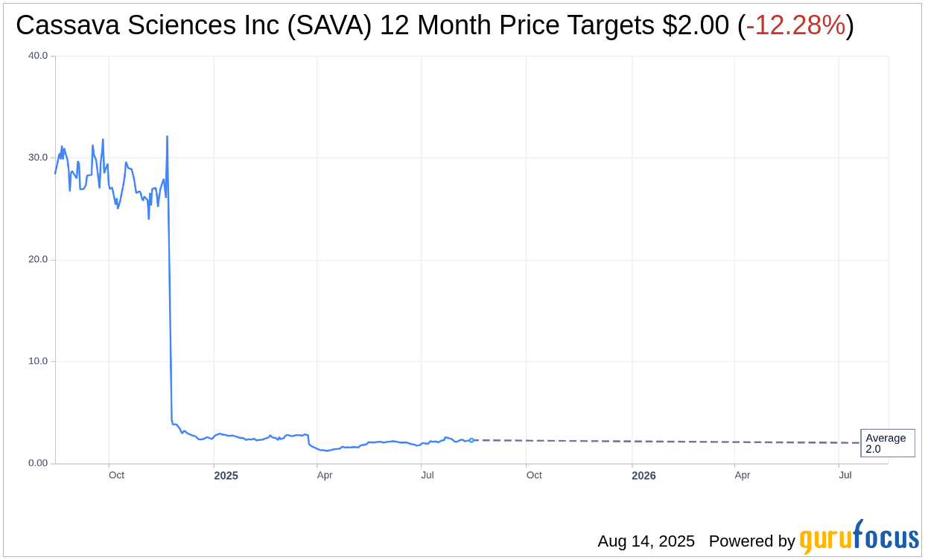Select the 2026 x-axis label
Viewport: 925px width, 560px height.
click(x=643, y=475)
